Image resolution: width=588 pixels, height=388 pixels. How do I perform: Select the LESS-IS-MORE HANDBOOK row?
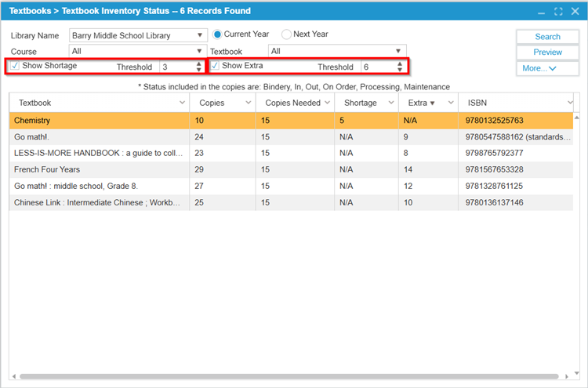(291, 153)
